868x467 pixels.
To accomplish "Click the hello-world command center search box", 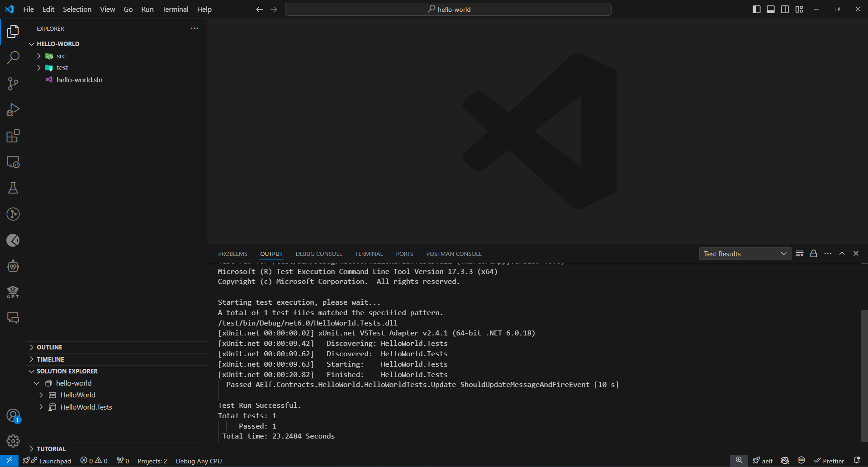I will point(448,9).
